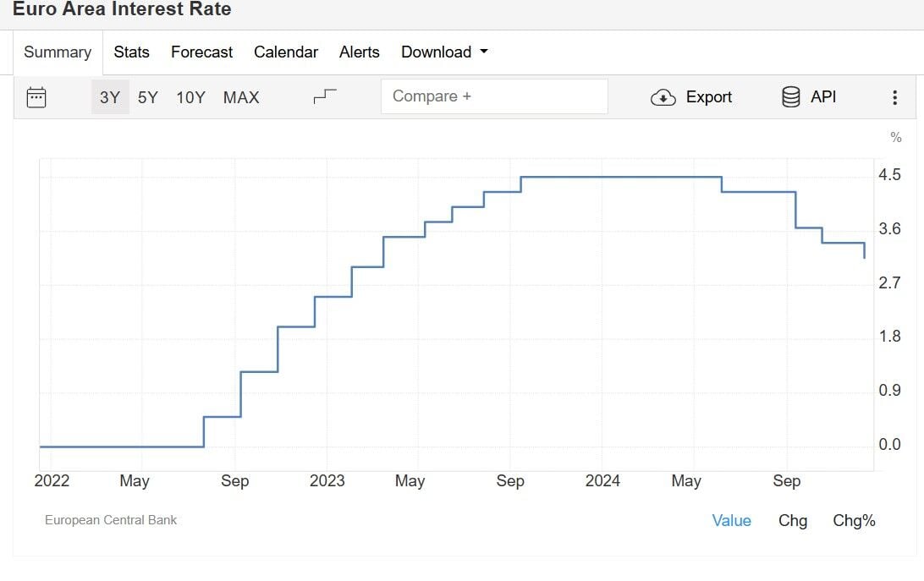This screenshot has width=924, height=581.
Task: Open the Alerts tab
Action: click(x=360, y=52)
